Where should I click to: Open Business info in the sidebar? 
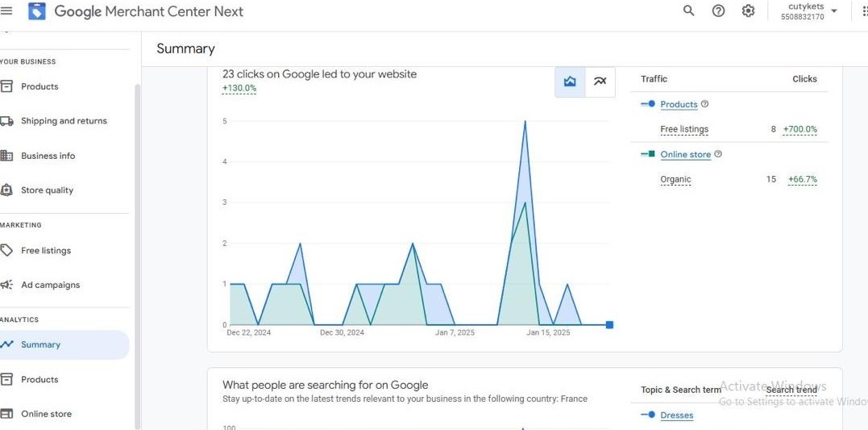[48, 156]
